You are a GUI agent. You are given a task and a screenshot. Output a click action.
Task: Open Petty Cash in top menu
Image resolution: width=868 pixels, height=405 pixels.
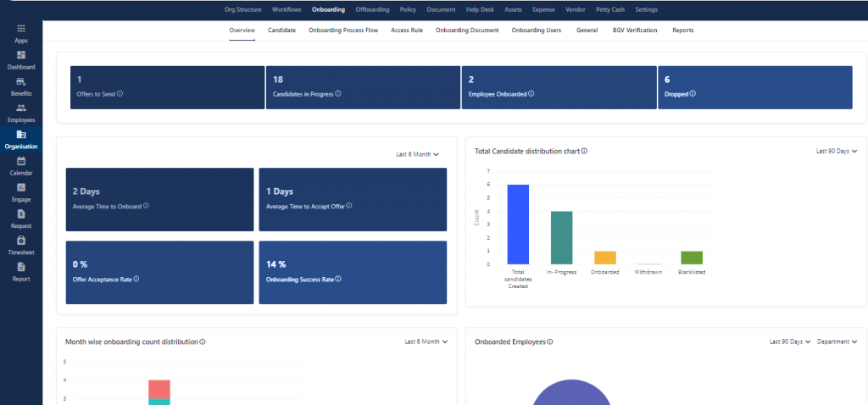pyautogui.click(x=610, y=10)
